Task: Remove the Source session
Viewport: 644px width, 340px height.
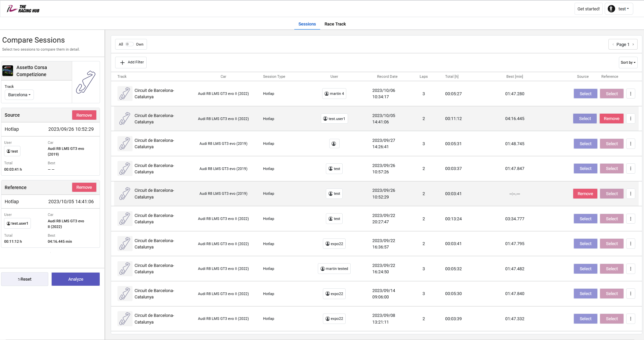Action: click(x=84, y=115)
